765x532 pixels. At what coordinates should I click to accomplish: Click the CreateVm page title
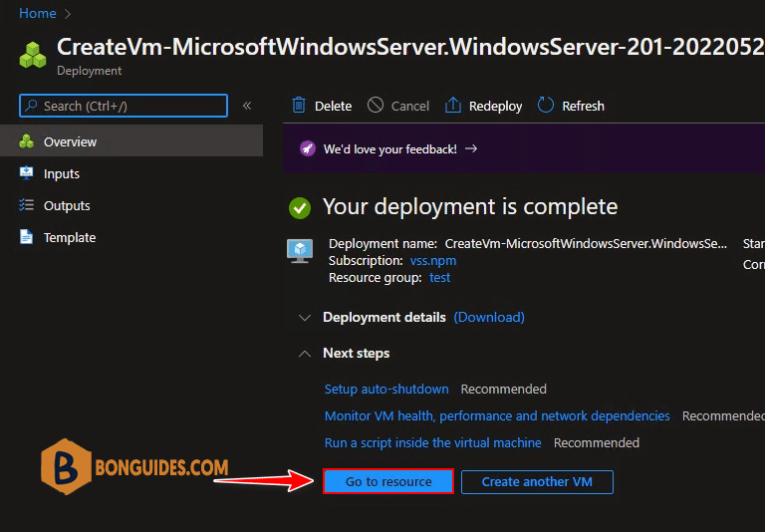pos(410,47)
